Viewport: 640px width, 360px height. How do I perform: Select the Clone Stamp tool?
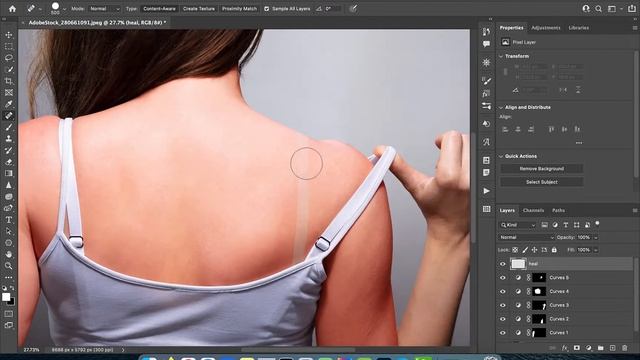tap(9, 139)
